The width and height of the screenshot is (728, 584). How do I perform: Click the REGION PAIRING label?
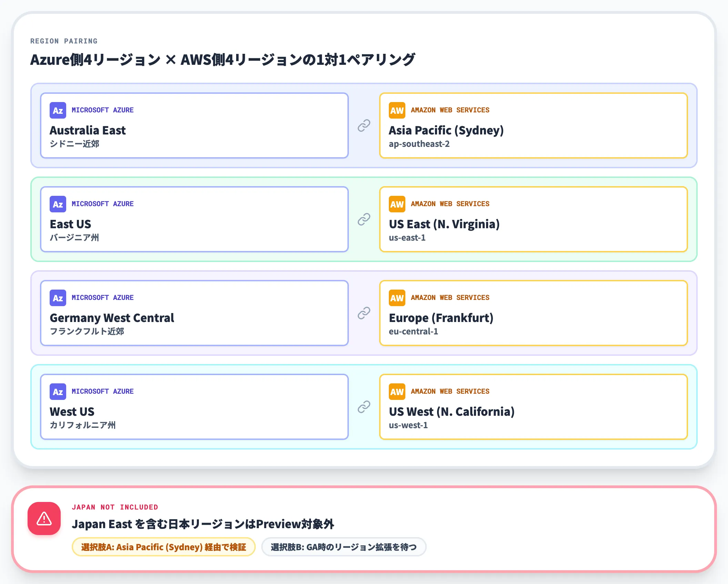point(64,41)
